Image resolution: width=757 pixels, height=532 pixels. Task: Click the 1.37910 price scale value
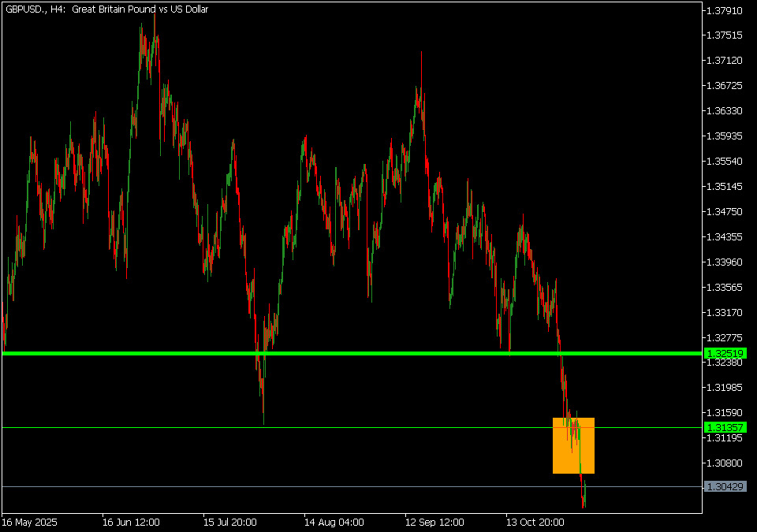tap(725, 10)
